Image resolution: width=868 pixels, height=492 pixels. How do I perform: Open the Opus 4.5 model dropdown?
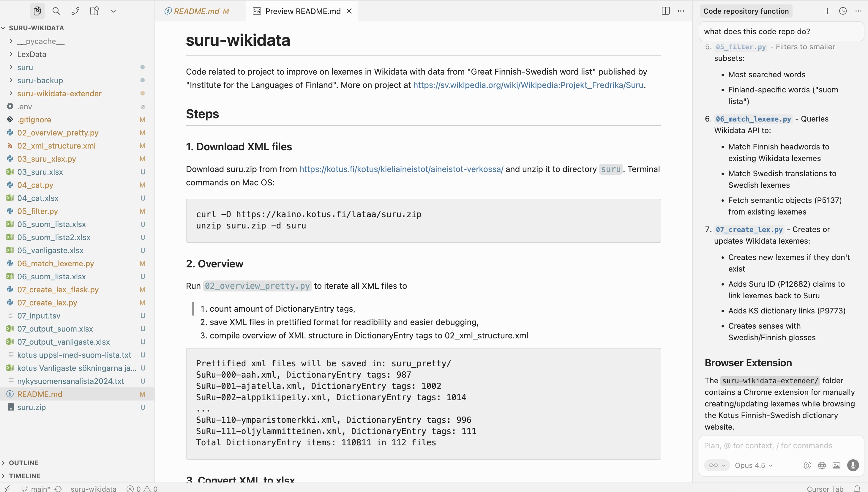click(753, 465)
